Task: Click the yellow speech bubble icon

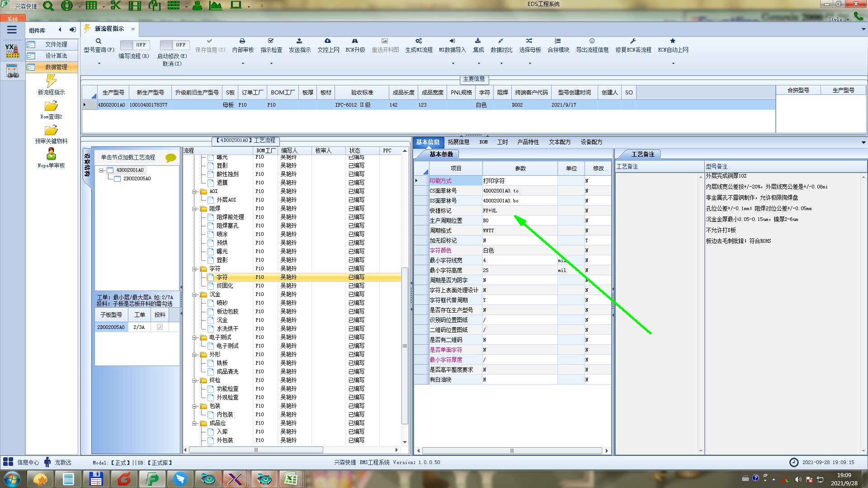Action: [170, 158]
